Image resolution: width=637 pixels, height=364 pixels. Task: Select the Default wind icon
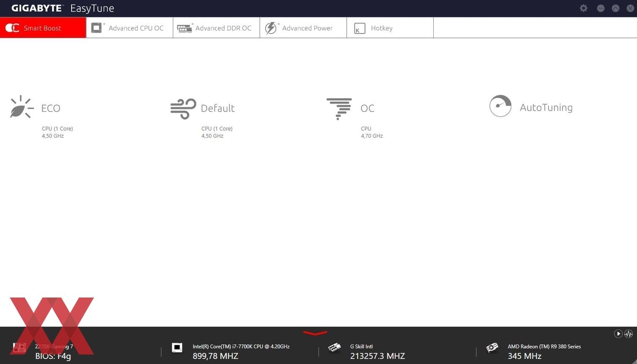click(x=183, y=109)
